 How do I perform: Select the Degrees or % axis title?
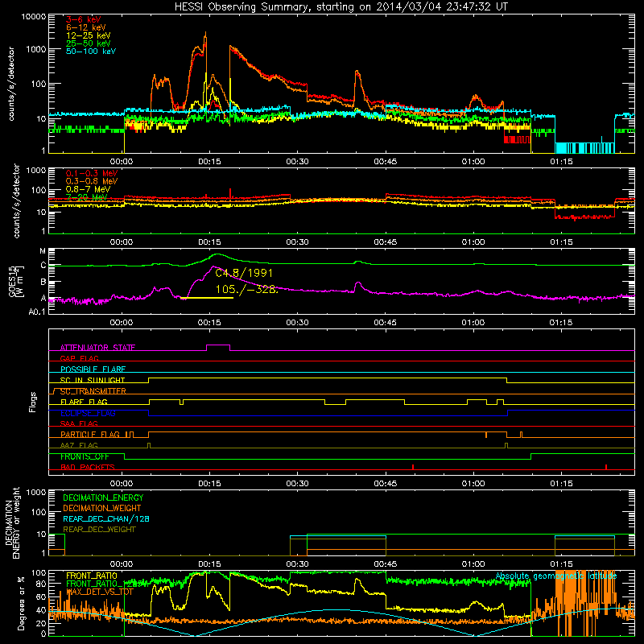[x=21, y=603]
